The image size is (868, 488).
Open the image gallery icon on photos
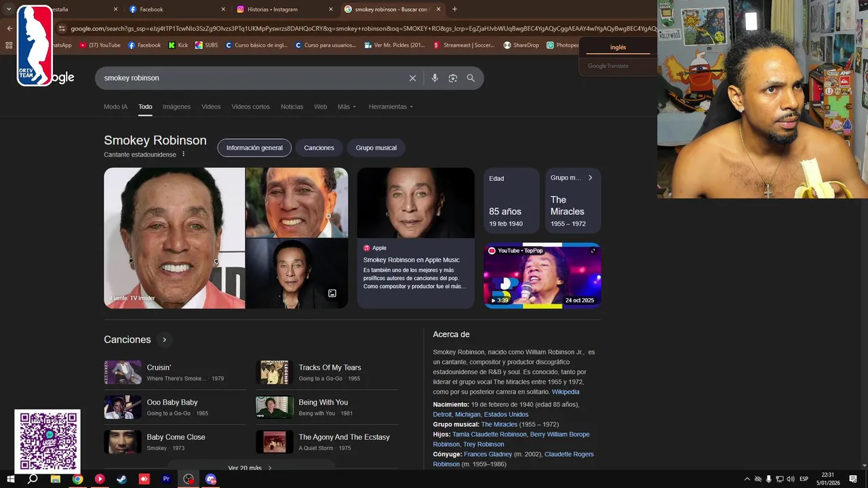click(x=332, y=293)
